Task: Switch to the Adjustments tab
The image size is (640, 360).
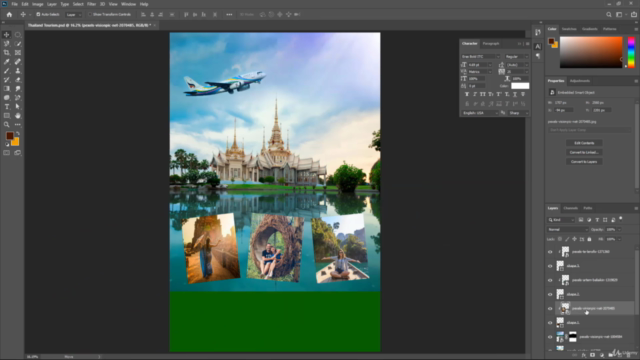Action: click(x=580, y=81)
